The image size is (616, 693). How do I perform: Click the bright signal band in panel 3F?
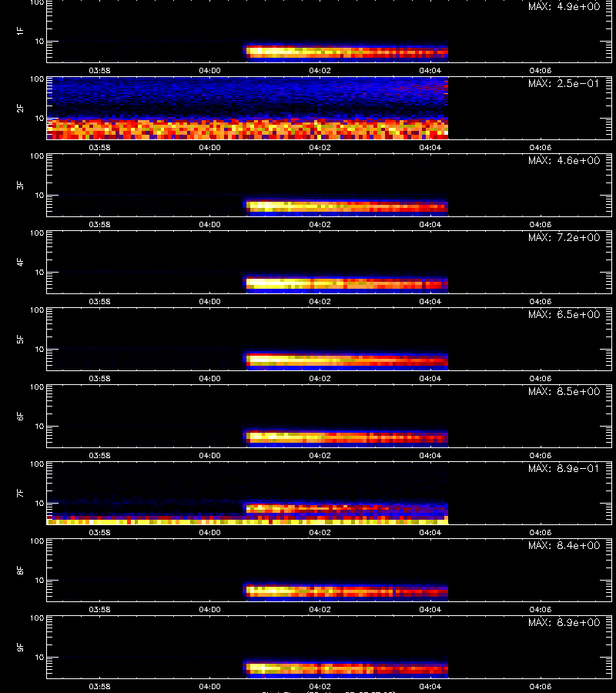pos(347,206)
